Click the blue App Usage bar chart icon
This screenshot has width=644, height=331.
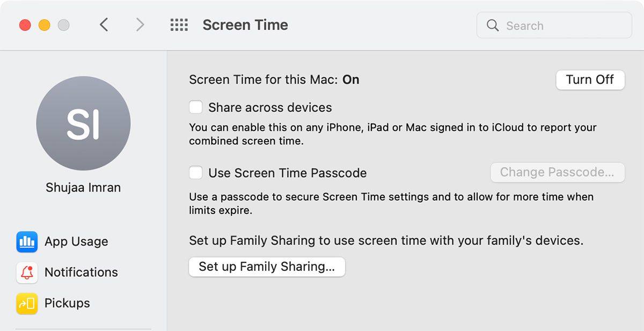[27, 241]
